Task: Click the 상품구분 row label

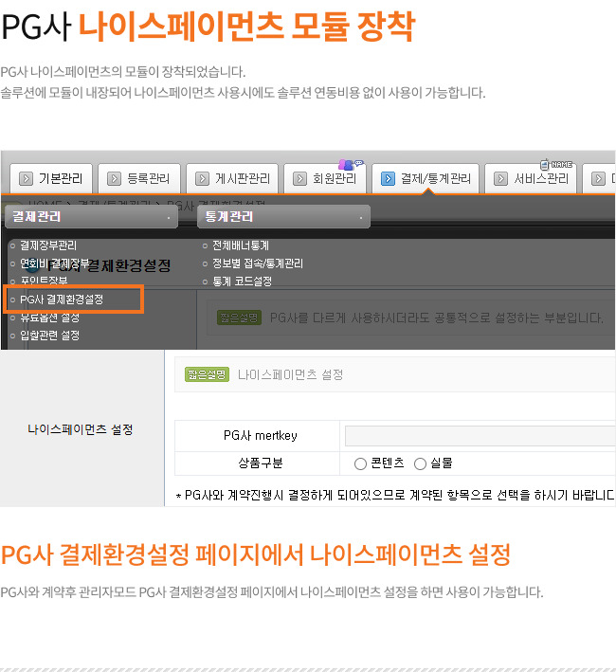Action: coord(261,463)
